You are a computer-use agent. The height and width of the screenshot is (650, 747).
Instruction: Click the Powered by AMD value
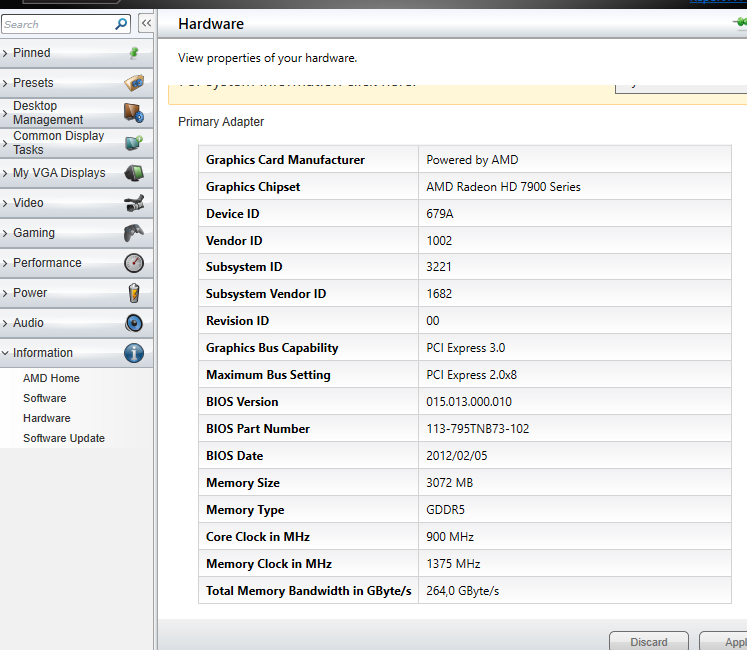[472, 160]
